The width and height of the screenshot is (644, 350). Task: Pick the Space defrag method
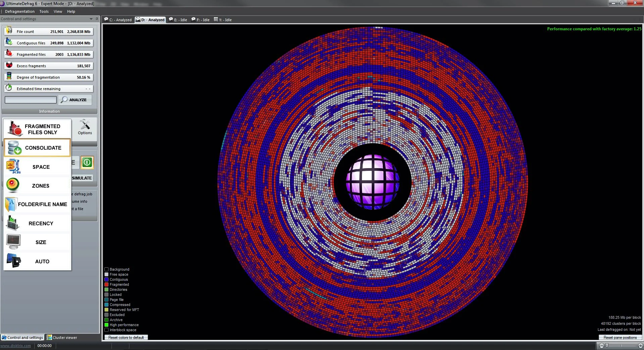(x=37, y=167)
